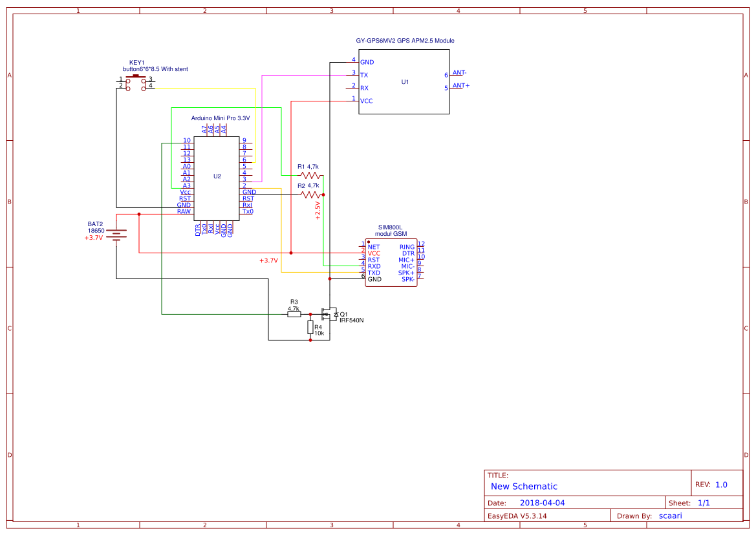Select the Q1 IRF540N MOSFET symbol
Viewport: 756px width, 535px height.
329,315
